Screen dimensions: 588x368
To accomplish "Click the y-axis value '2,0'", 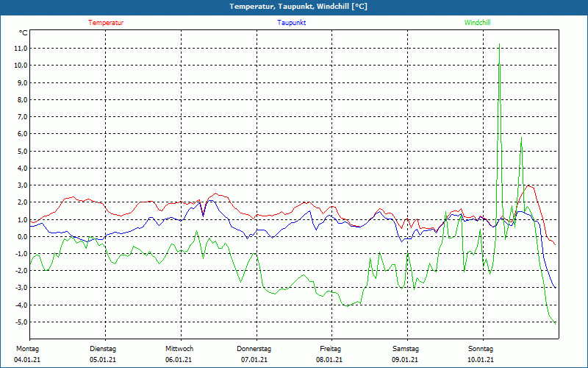I will click(x=21, y=202).
